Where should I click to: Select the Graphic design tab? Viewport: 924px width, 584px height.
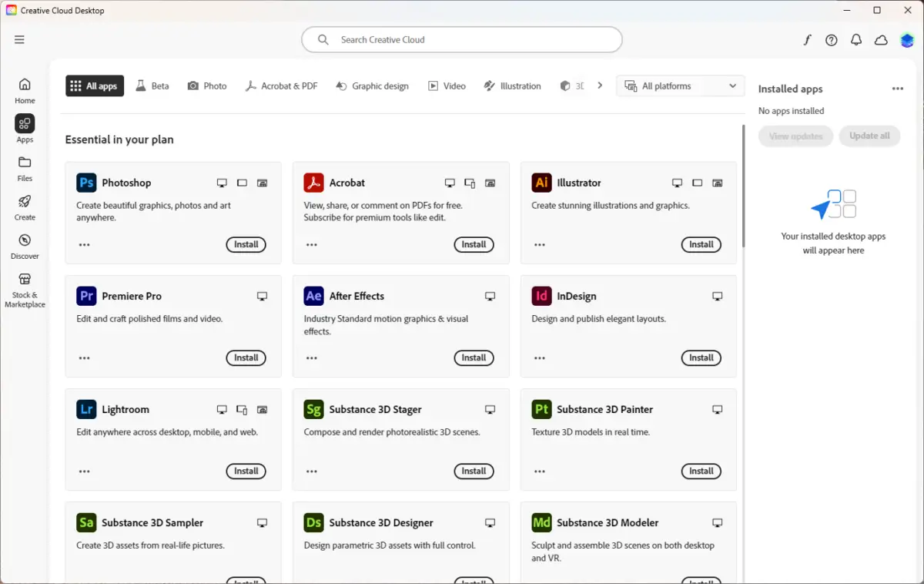373,86
